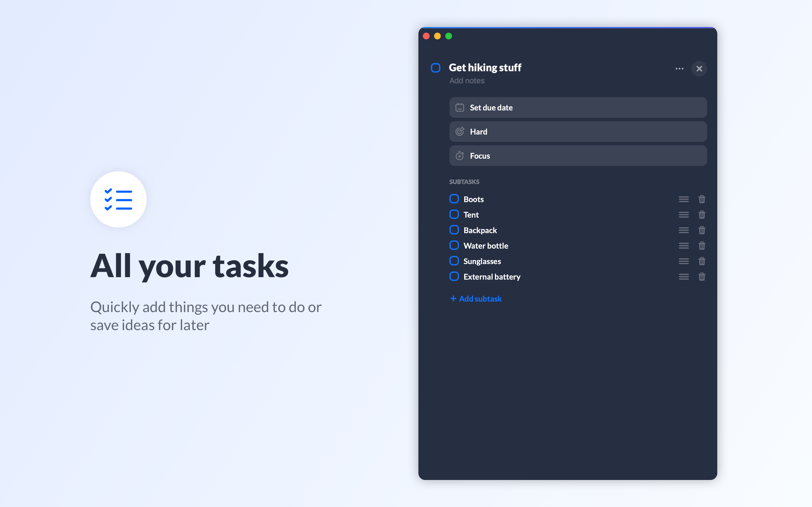812x507 pixels.
Task: Click the Add notes field
Action: pos(467,81)
